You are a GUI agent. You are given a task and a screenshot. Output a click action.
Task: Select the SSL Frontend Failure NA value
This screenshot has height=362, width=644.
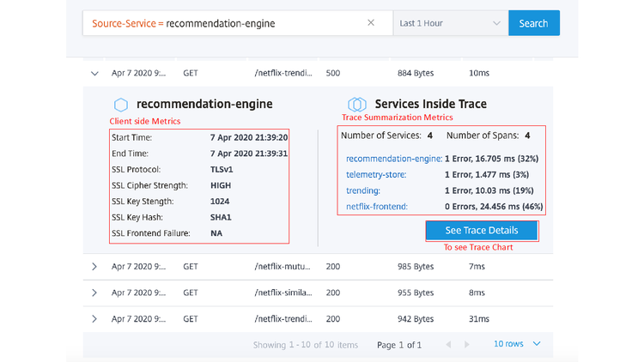pyautogui.click(x=216, y=233)
